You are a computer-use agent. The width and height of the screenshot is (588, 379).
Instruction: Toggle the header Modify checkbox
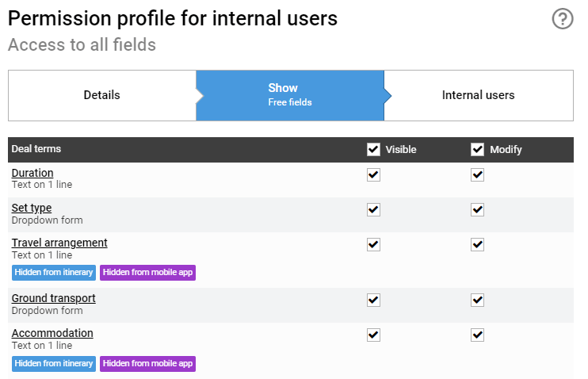pos(477,149)
